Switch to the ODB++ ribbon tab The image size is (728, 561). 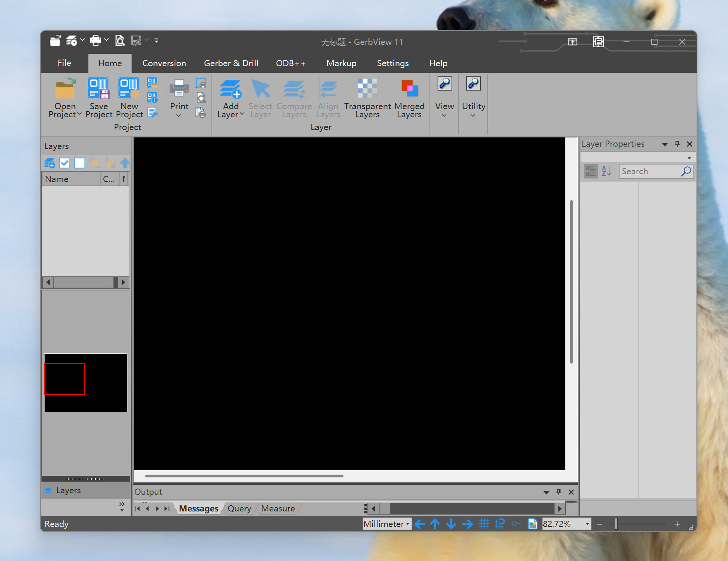click(291, 63)
